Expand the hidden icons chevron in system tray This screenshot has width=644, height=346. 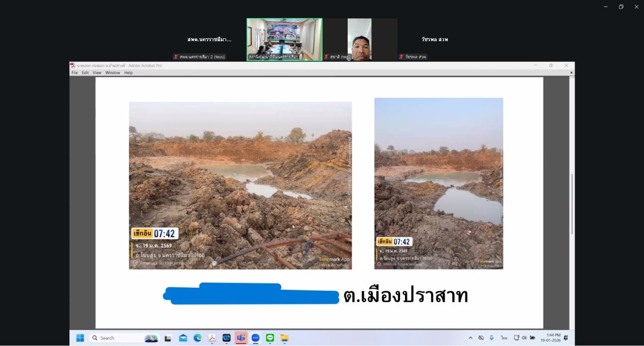point(471,337)
